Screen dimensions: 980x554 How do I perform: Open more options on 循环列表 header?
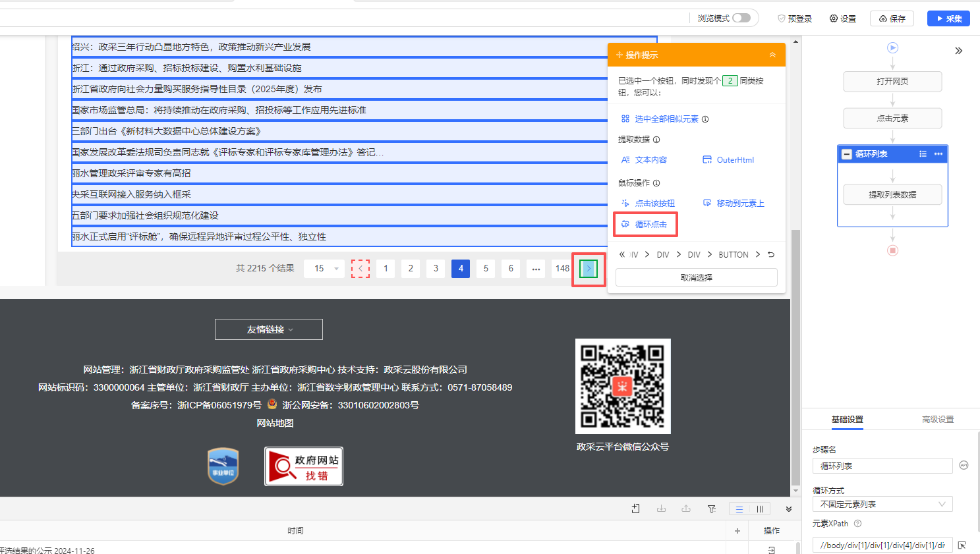click(x=938, y=154)
